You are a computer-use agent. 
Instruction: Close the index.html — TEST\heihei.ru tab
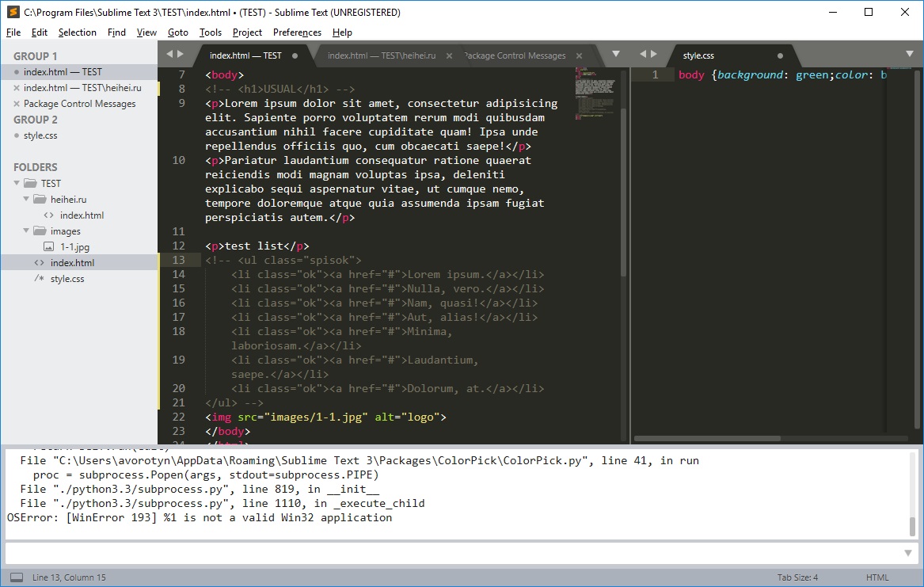click(x=449, y=55)
